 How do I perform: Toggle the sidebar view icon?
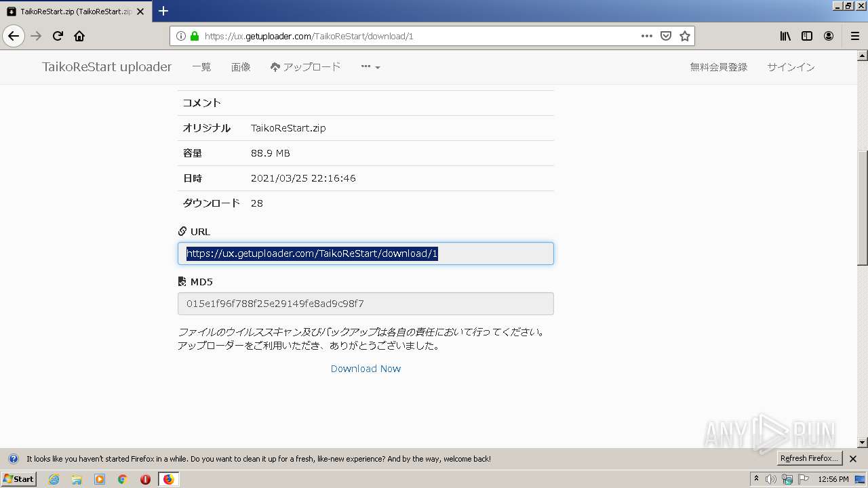807,36
